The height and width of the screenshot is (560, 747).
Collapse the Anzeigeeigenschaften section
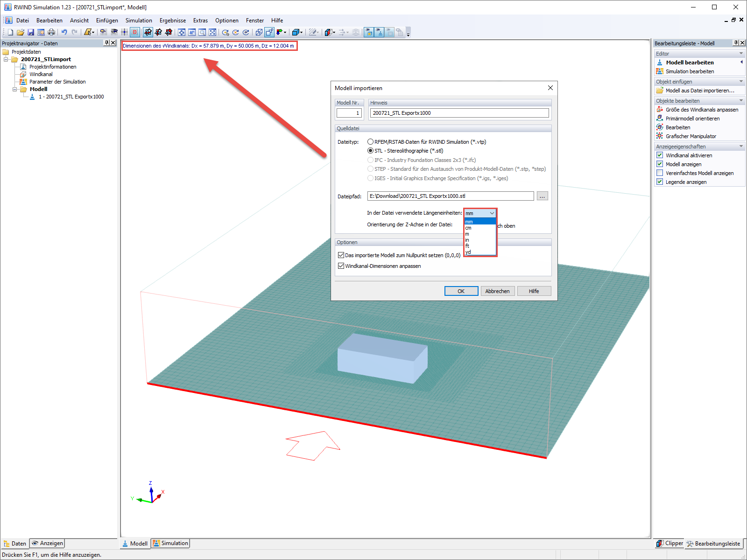[741, 146]
